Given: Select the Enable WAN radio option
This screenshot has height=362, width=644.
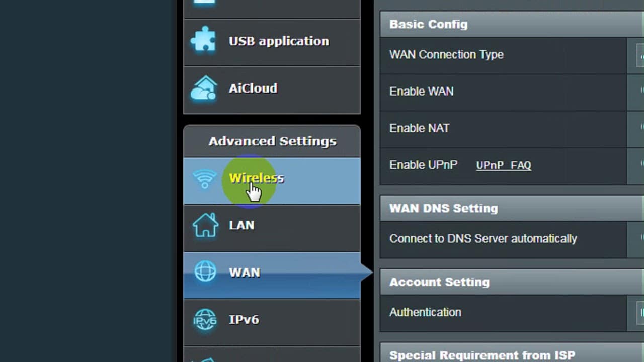Looking at the screenshot, I should (641, 92).
